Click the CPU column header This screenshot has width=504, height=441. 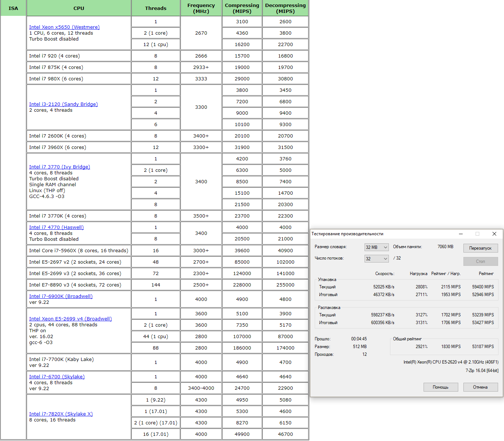(x=79, y=8)
